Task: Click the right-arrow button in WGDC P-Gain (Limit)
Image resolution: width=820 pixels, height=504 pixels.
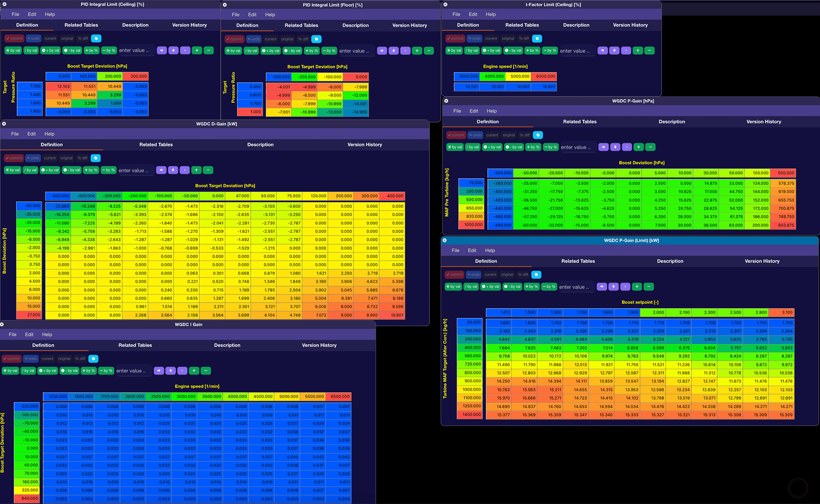Action: pyautogui.click(x=602, y=287)
